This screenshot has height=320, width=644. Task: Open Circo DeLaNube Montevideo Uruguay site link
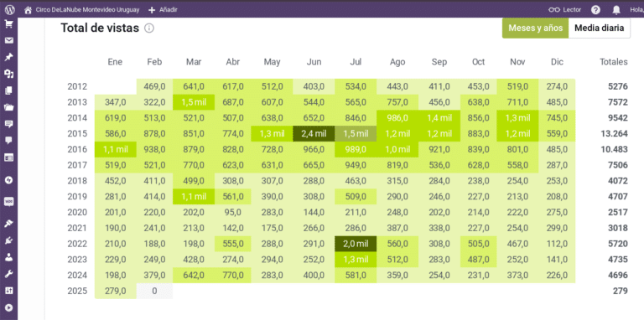point(87,10)
